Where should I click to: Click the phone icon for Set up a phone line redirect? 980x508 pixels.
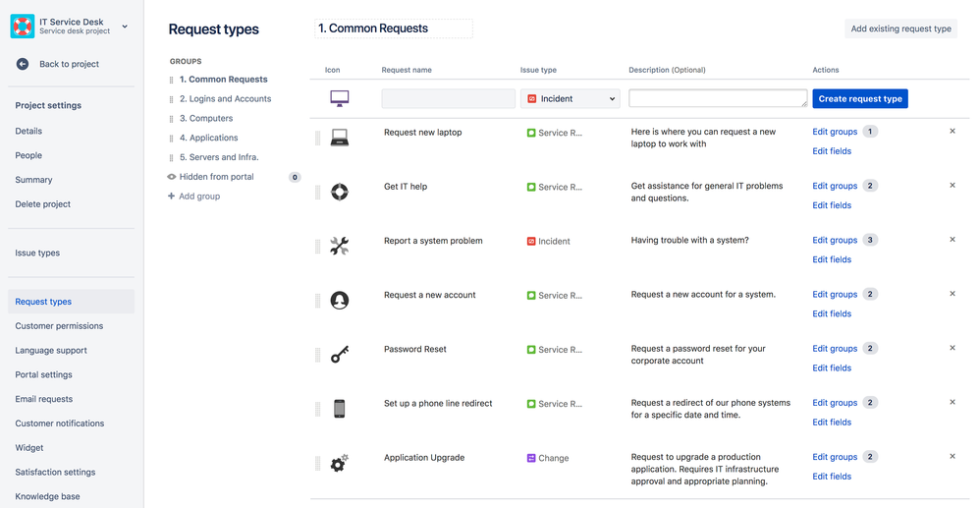(x=340, y=409)
